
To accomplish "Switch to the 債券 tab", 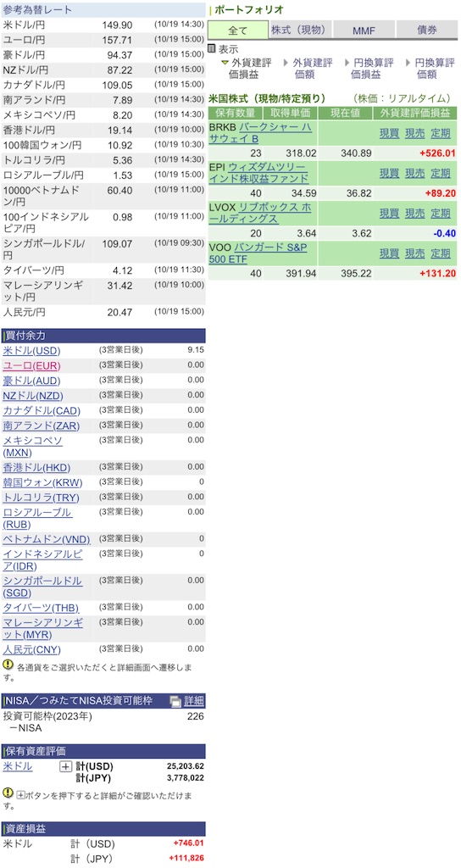I will [427, 30].
